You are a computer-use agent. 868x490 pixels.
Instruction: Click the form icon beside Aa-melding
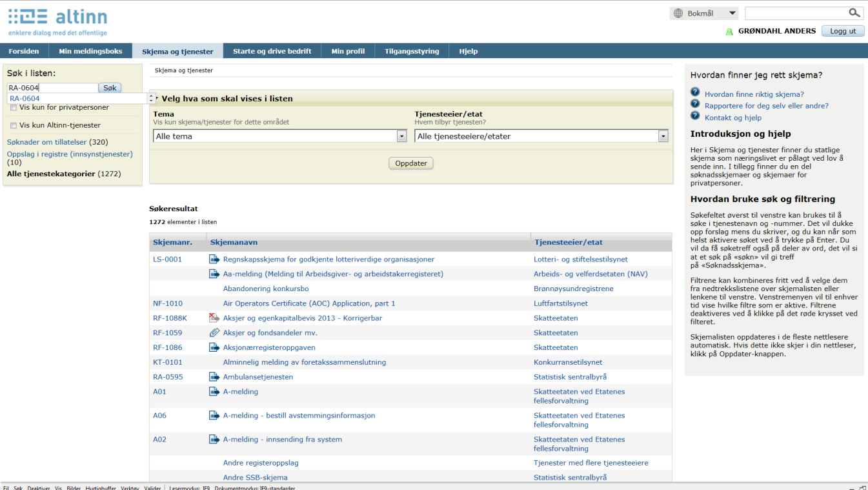(x=215, y=274)
